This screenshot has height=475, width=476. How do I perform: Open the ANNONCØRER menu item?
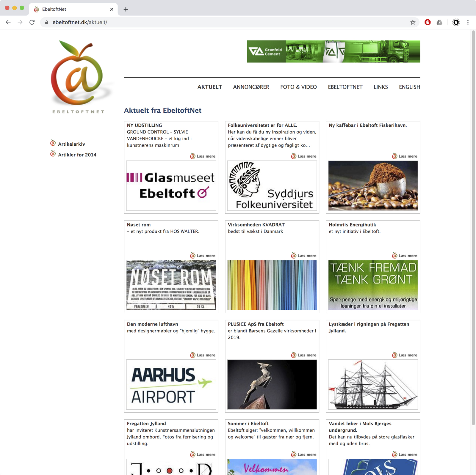(x=251, y=87)
